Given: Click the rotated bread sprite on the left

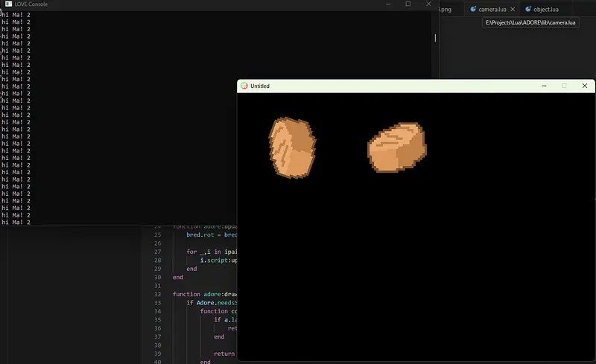Looking at the screenshot, I should click(x=292, y=149).
